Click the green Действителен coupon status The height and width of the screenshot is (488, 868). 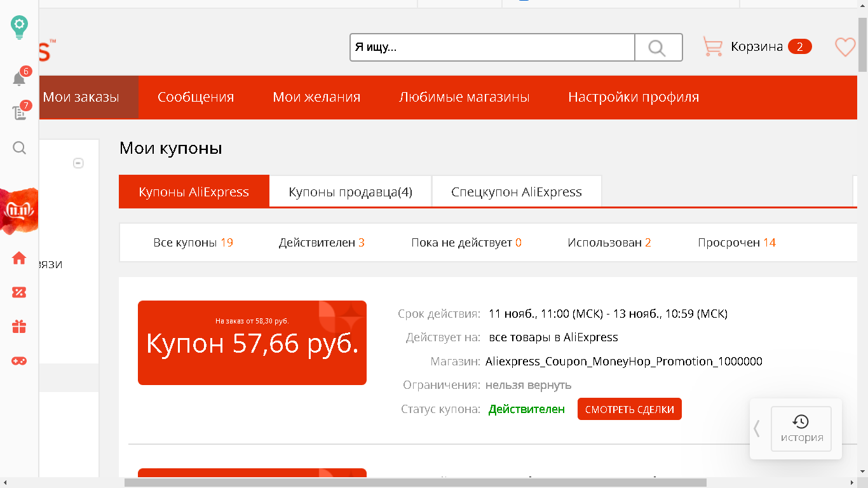[527, 409]
